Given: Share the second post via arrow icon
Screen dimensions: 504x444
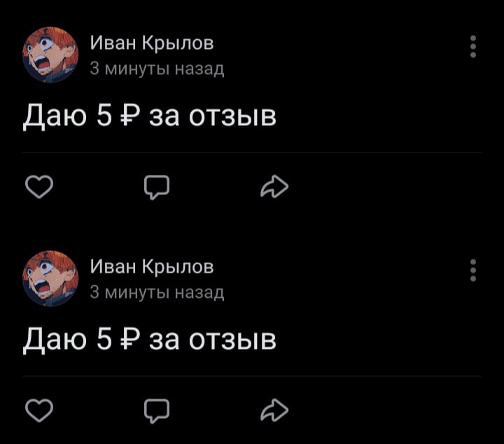Looking at the screenshot, I should tap(274, 410).
